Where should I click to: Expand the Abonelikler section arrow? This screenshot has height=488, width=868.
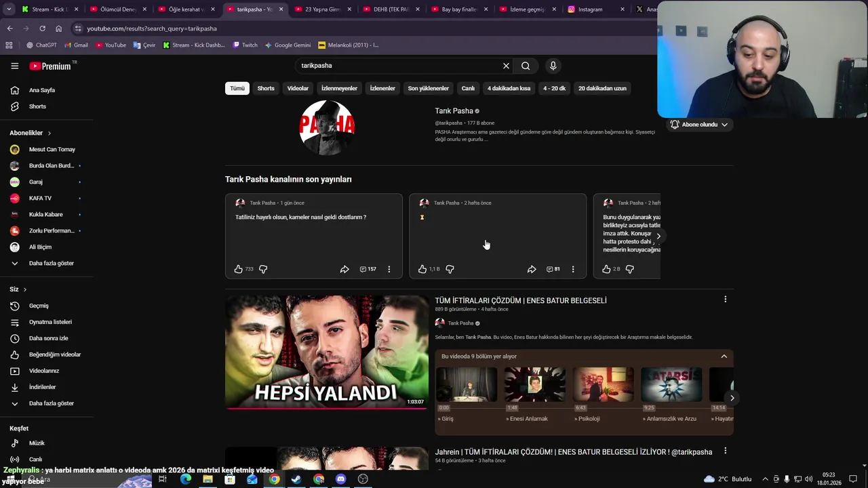click(50, 133)
